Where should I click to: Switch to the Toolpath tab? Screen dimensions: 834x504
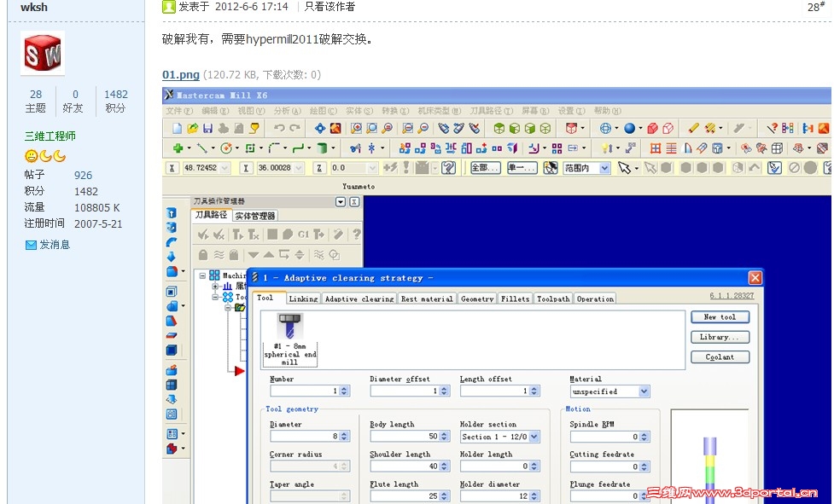553,298
